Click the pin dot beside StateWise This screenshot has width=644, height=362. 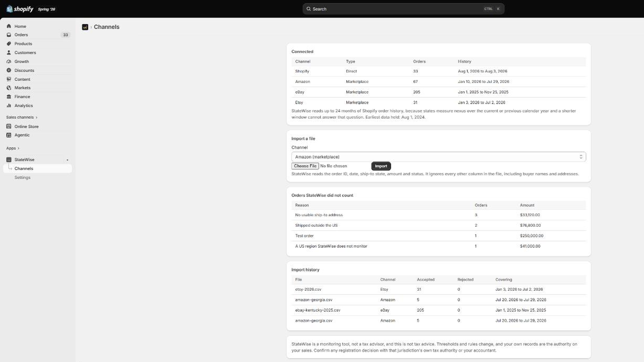click(x=67, y=160)
